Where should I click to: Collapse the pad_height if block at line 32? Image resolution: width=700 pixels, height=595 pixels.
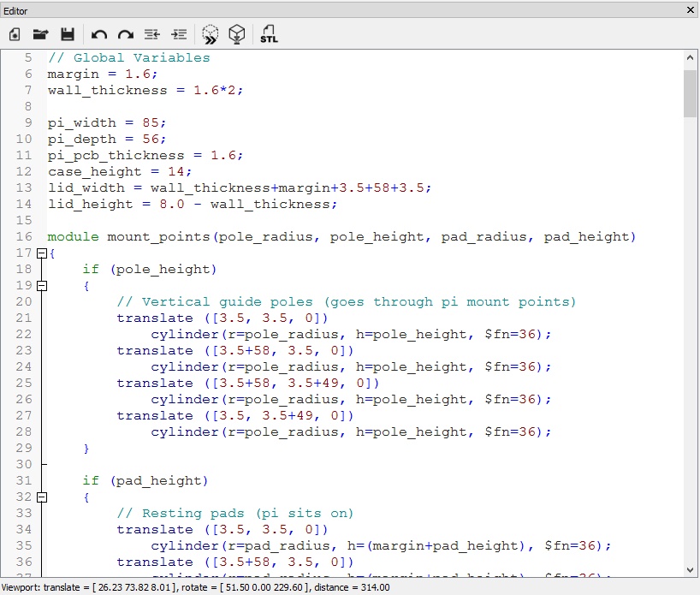click(x=41, y=497)
